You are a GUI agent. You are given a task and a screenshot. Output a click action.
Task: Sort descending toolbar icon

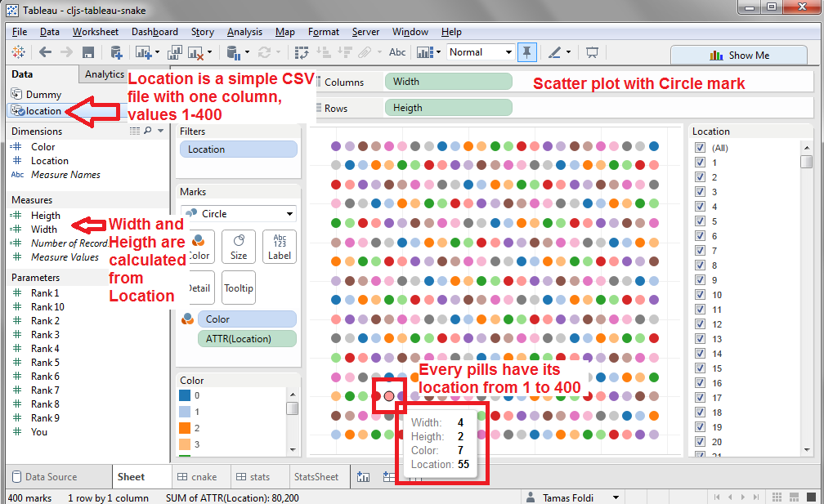[345, 52]
